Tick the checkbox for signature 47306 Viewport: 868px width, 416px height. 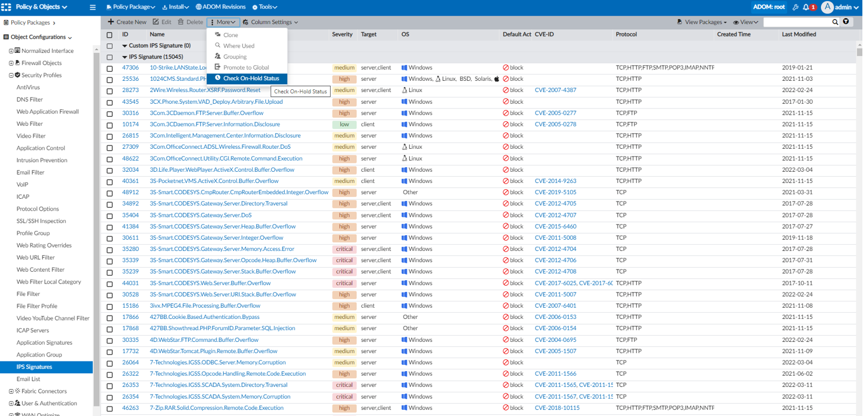click(109, 68)
